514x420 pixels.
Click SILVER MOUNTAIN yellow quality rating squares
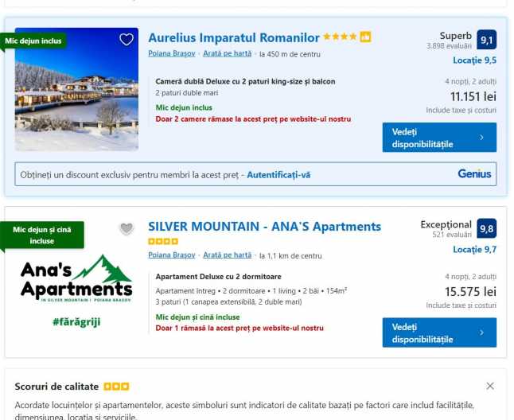(163, 241)
